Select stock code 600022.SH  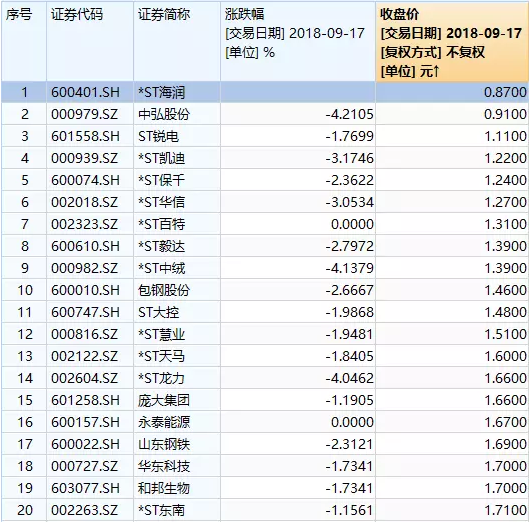click(85, 444)
